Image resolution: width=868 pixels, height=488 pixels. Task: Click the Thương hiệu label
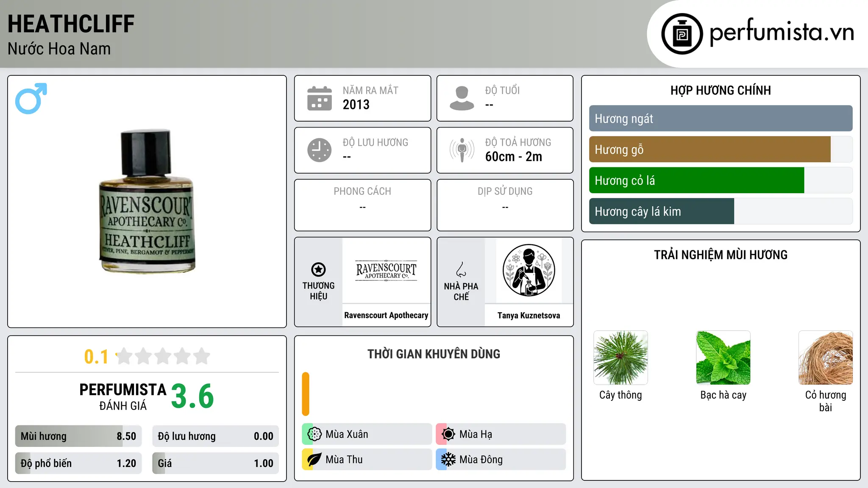[x=318, y=291]
